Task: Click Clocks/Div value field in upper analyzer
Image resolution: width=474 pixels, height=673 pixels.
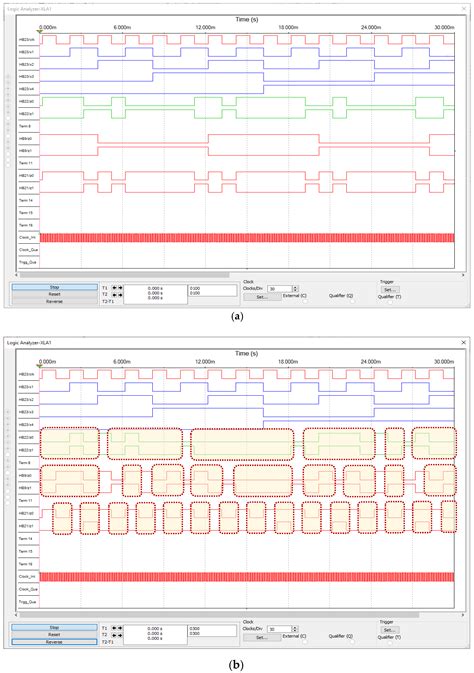Action: click(x=280, y=289)
